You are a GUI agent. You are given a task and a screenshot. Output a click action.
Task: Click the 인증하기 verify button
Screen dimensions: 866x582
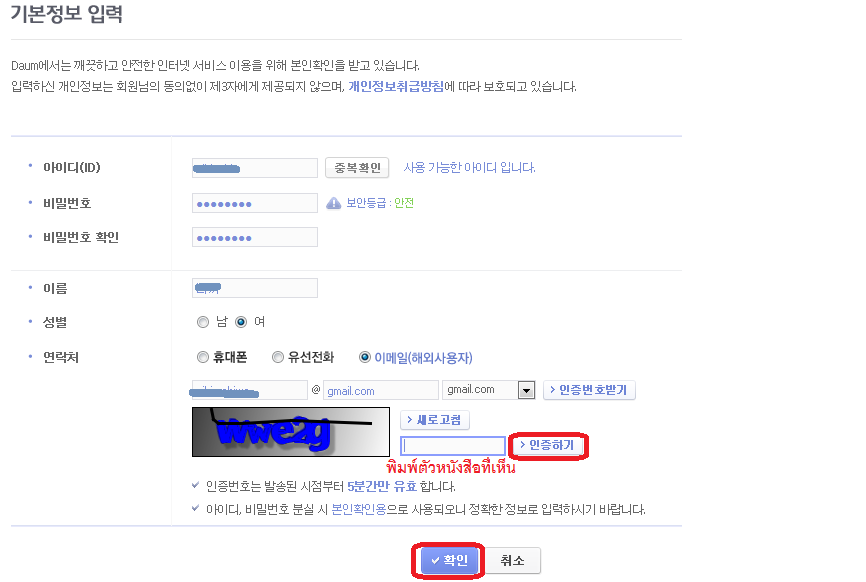click(x=548, y=445)
